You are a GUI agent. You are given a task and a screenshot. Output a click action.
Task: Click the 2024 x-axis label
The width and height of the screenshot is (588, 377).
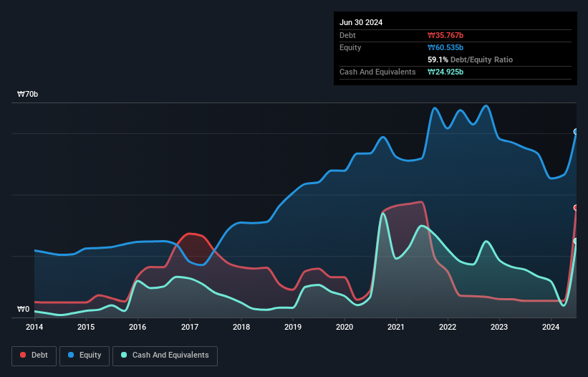click(x=551, y=327)
